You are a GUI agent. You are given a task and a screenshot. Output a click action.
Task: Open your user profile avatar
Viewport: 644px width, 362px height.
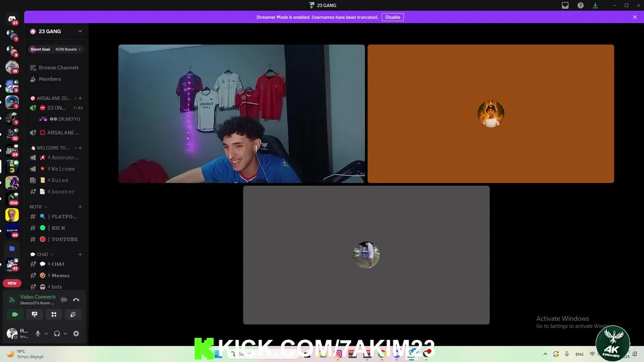(x=12, y=333)
